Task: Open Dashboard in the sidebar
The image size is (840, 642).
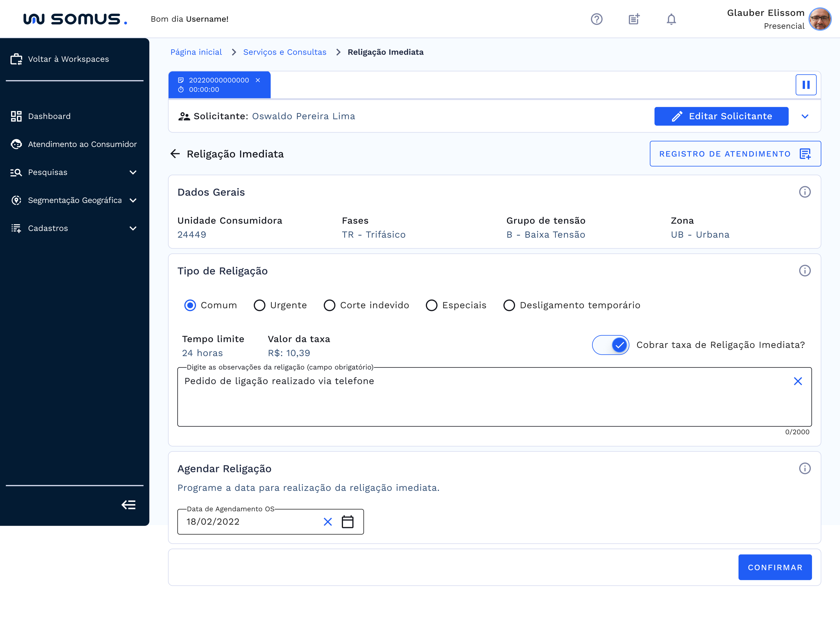Action: coord(49,116)
